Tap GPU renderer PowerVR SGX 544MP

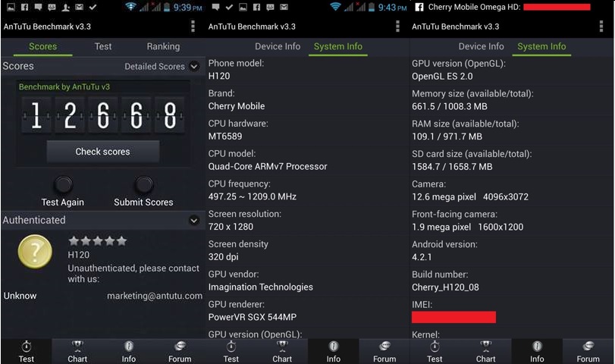point(253,317)
